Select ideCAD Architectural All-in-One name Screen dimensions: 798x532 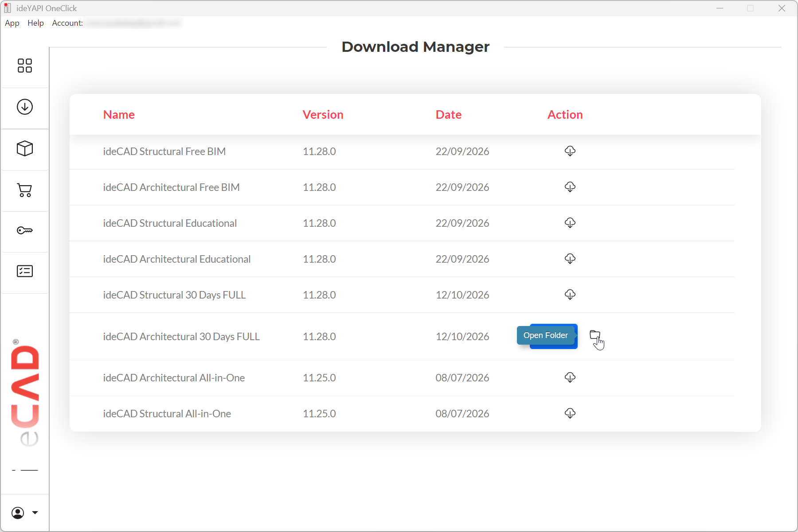174,378
